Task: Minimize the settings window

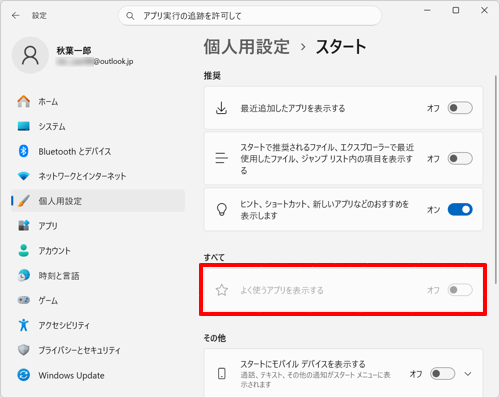Action: click(427, 10)
